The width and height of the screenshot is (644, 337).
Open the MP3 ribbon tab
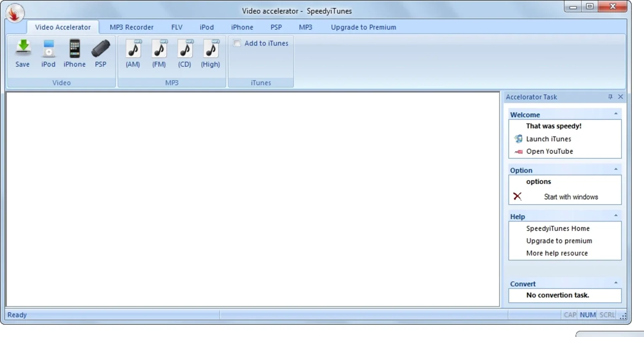click(x=305, y=27)
